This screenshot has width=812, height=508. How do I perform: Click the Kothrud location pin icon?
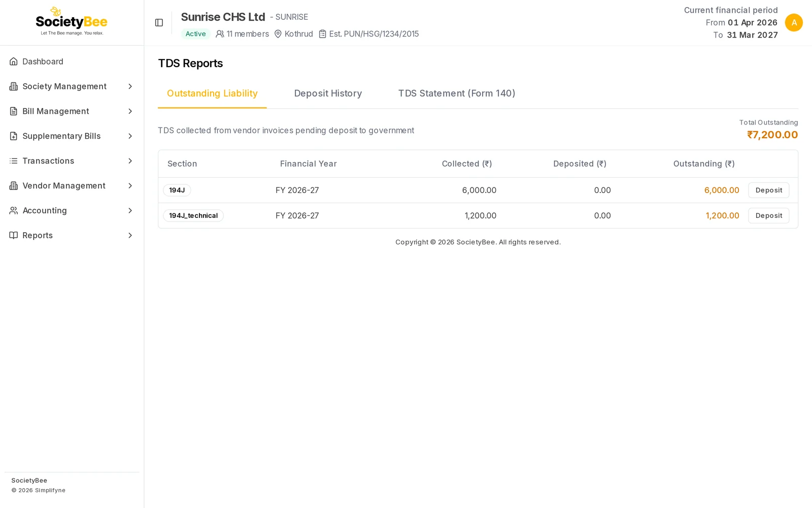pyautogui.click(x=278, y=34)
